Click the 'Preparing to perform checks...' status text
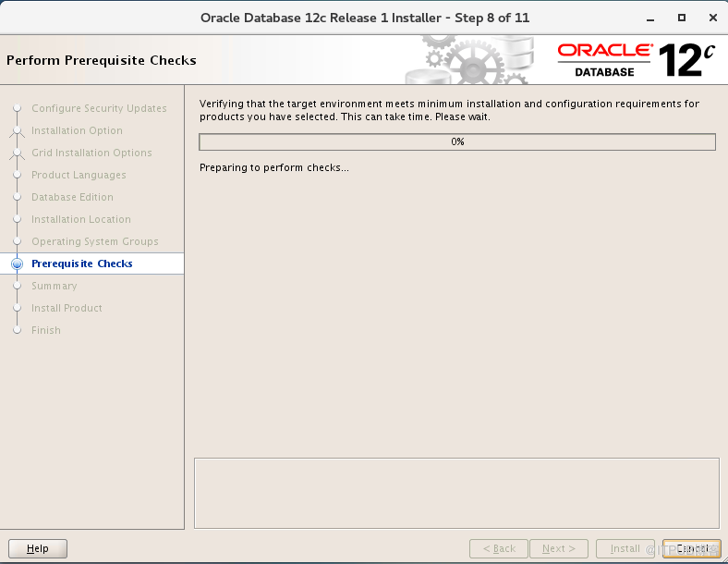This screenshot has height=564, width=728. (x=274, y=167)
